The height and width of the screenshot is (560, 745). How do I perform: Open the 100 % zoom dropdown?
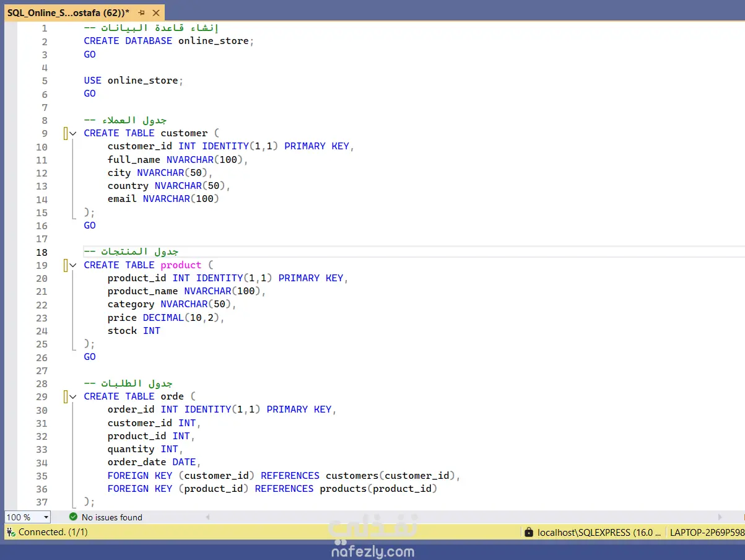click(46, 517)
